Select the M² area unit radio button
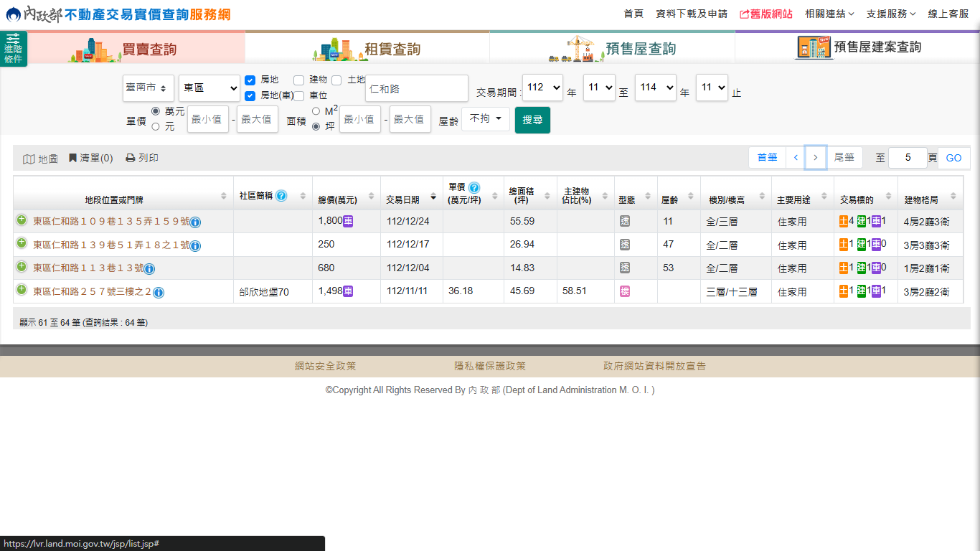 [316, 111]
